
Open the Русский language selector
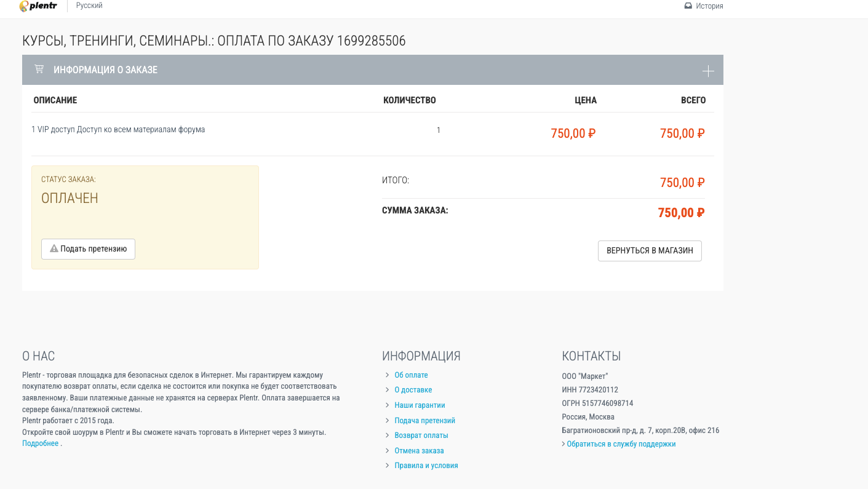(x=89, y=6)
